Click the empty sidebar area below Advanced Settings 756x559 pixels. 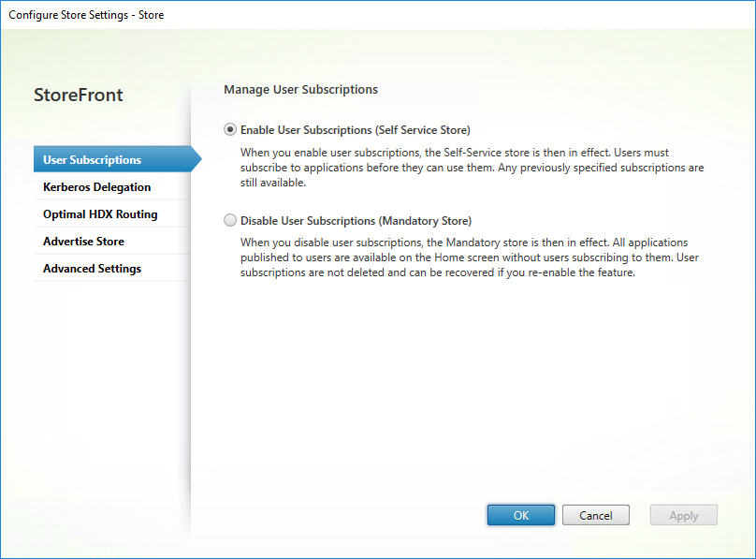point(110,393)
